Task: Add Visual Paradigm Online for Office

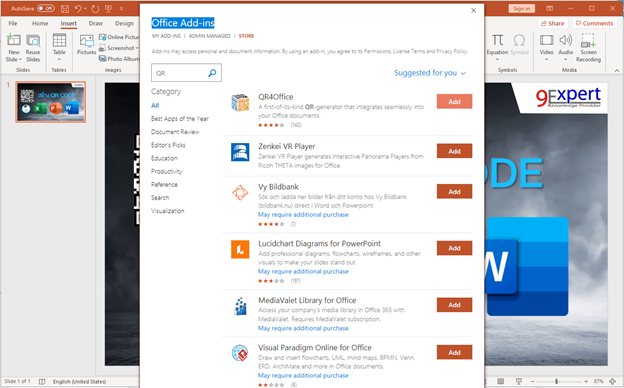Action: pos(454,352)
